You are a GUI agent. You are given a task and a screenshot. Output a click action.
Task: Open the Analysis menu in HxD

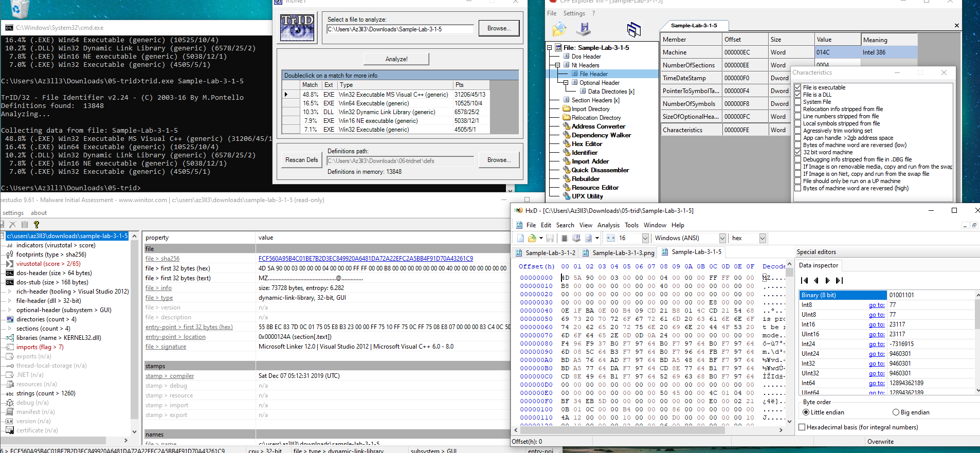608,225
